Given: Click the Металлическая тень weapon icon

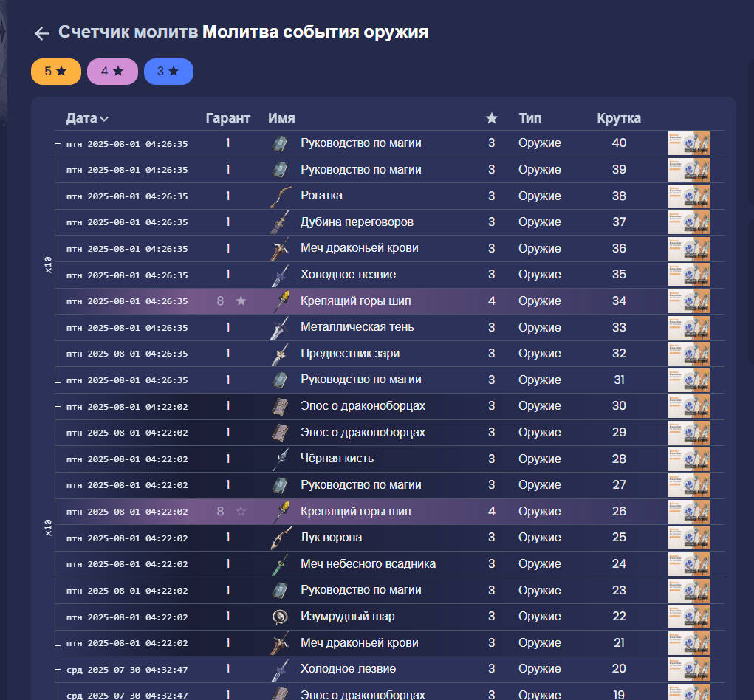Looking at the screenshot, I should tap(280, 327).
